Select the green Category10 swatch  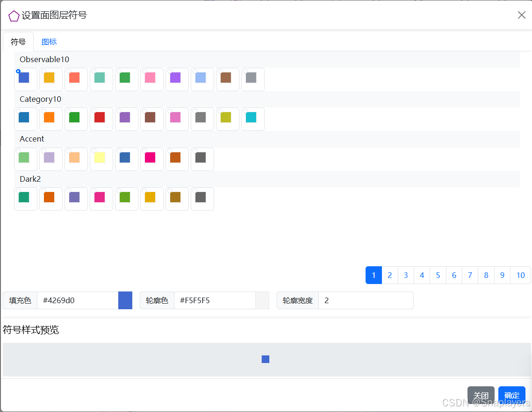coord(76,119)
